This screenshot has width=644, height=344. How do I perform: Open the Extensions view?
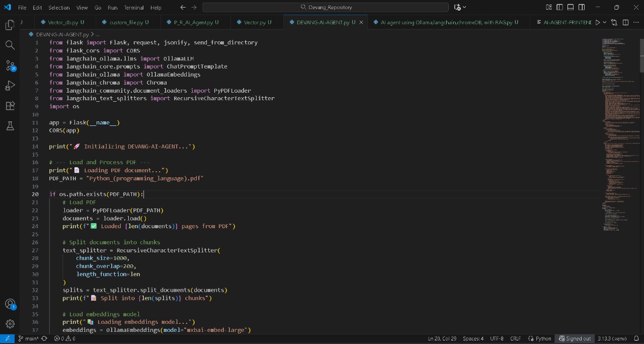tap(10, 106)
